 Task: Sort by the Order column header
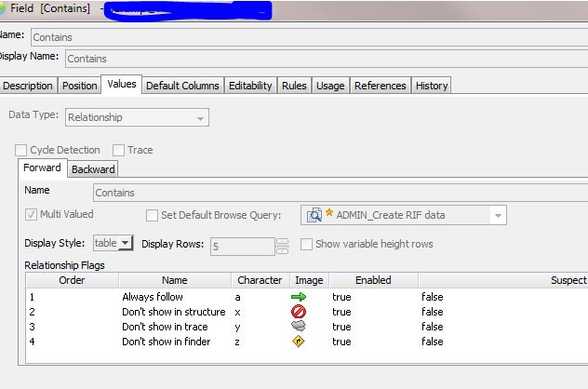72,280
